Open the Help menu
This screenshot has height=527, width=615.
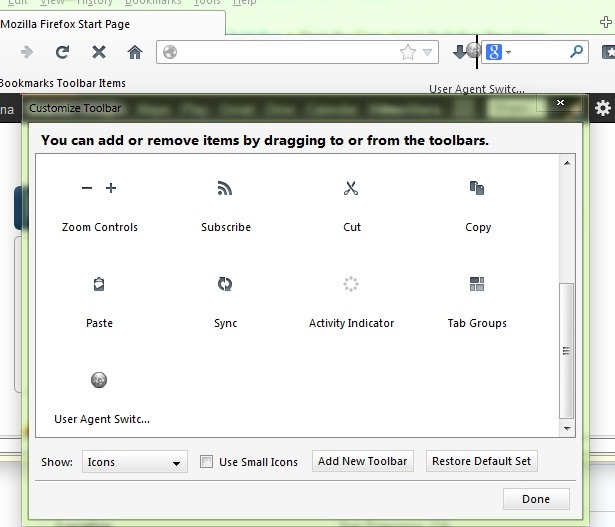click(244, 2)
